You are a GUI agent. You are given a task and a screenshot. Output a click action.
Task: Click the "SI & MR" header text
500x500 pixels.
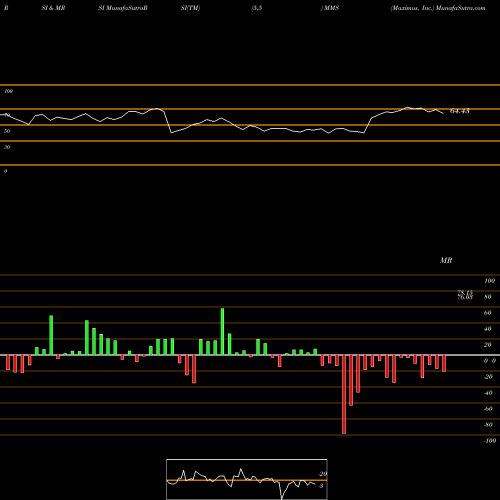point(53,8)
